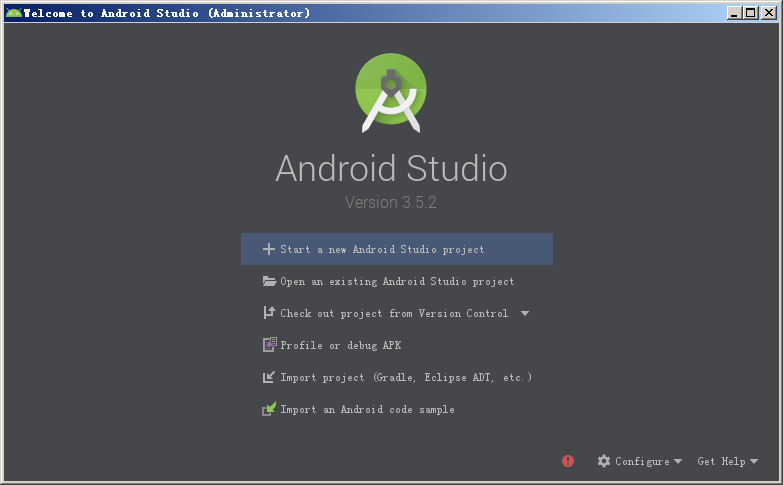Expand the Get Help dropdown arrow
Screen dimensions: 783x485
[x=754, y=462]
